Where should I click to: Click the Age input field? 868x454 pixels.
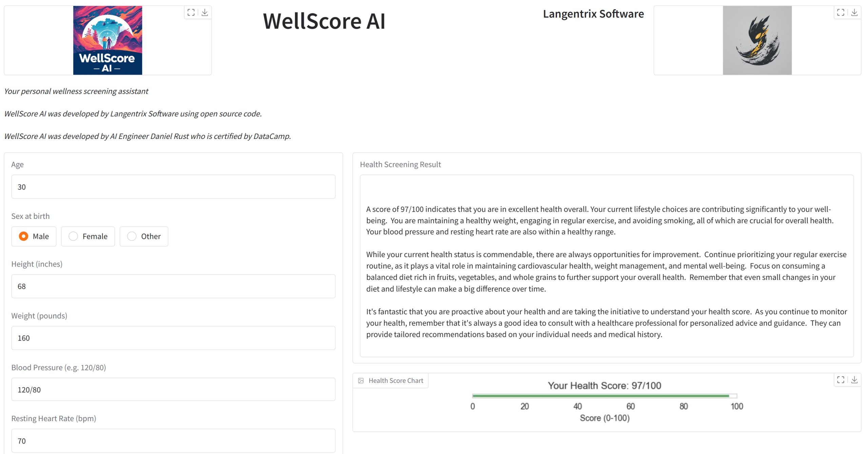[173, 187]
